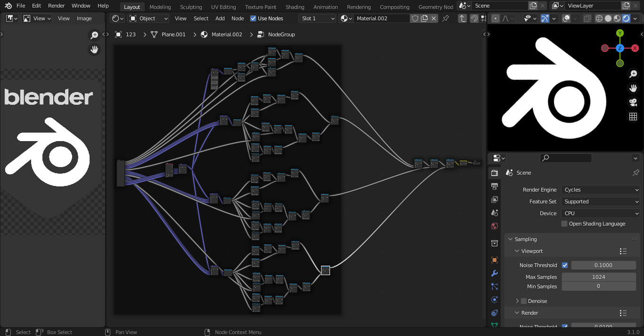Image resolution: width=644 pixels, height=336 pixels.
Task: Open the World properties globe tab icon
Action: [495, 226]
